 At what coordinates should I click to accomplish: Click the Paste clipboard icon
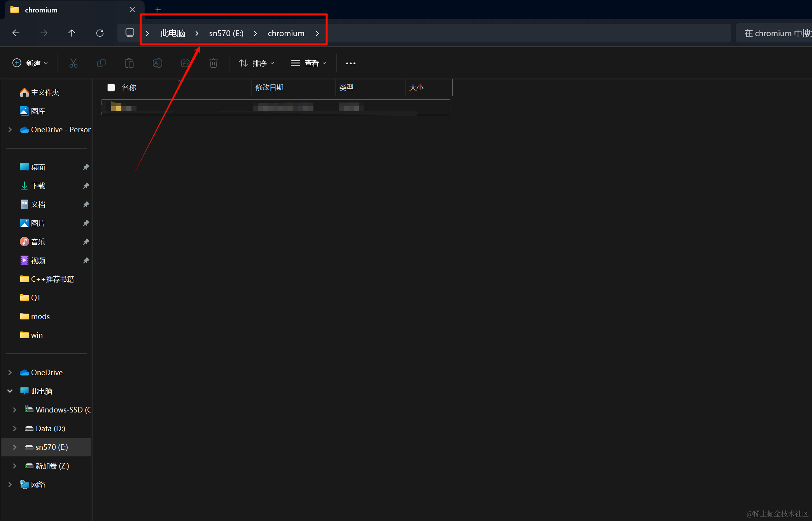[x=129, y=63]
